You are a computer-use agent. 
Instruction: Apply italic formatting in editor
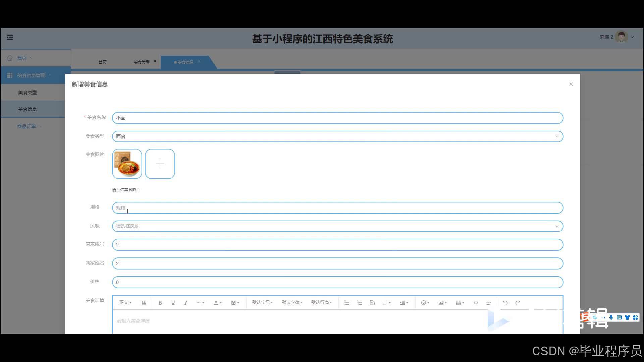pos(185,303)
